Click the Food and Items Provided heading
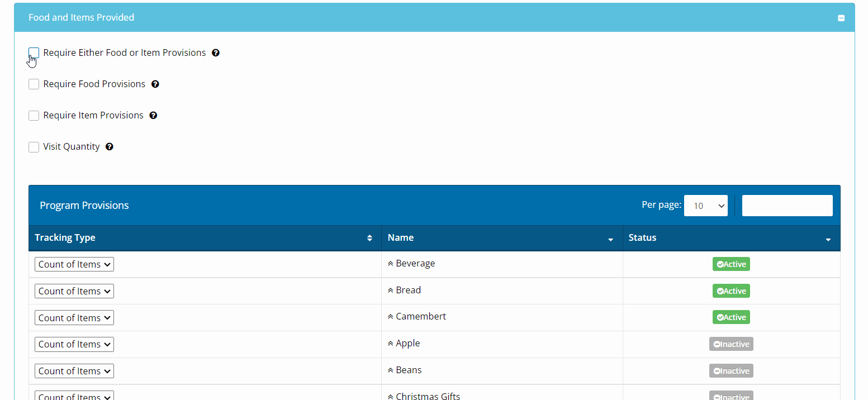 pos(82,18)
